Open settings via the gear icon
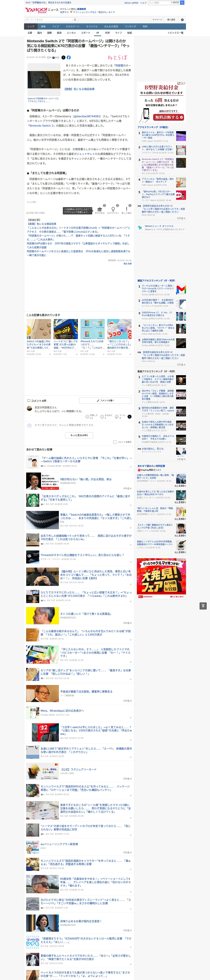Image resolution: width=210 pixels, height=980 pixels. [x=182, y=20]
